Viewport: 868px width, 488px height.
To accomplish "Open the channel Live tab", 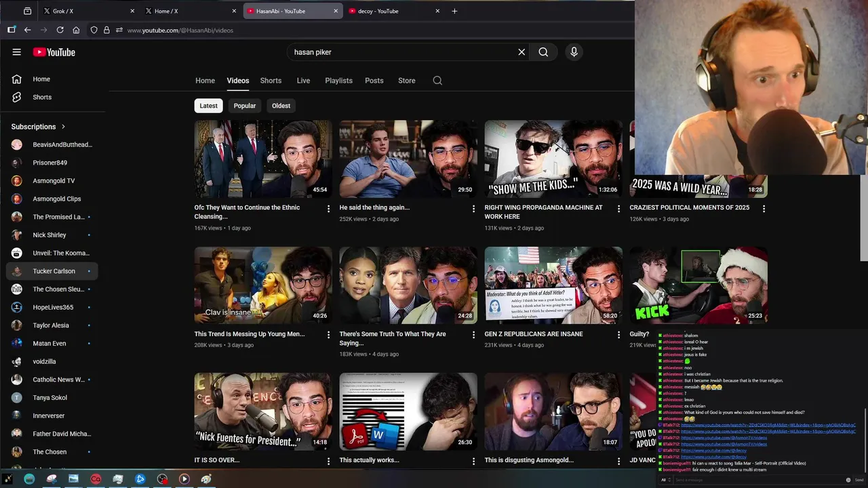I will tap(303, 81).
